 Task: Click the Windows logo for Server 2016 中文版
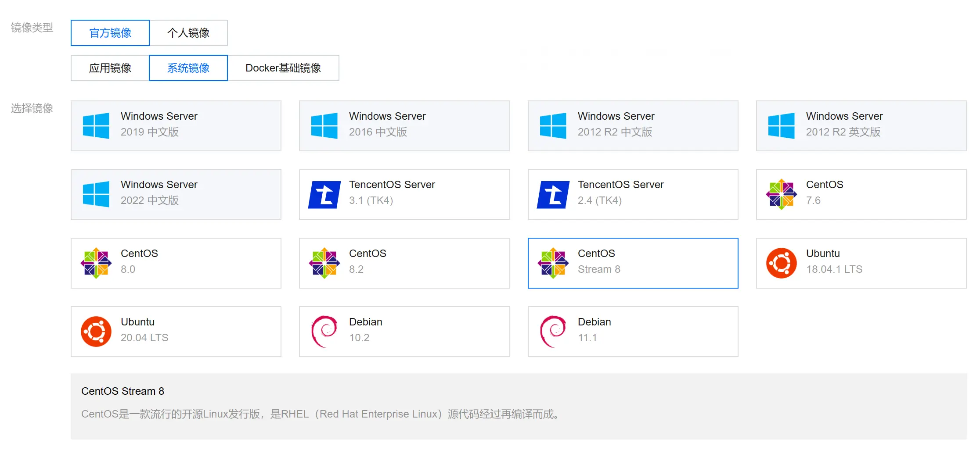[324, 126]
